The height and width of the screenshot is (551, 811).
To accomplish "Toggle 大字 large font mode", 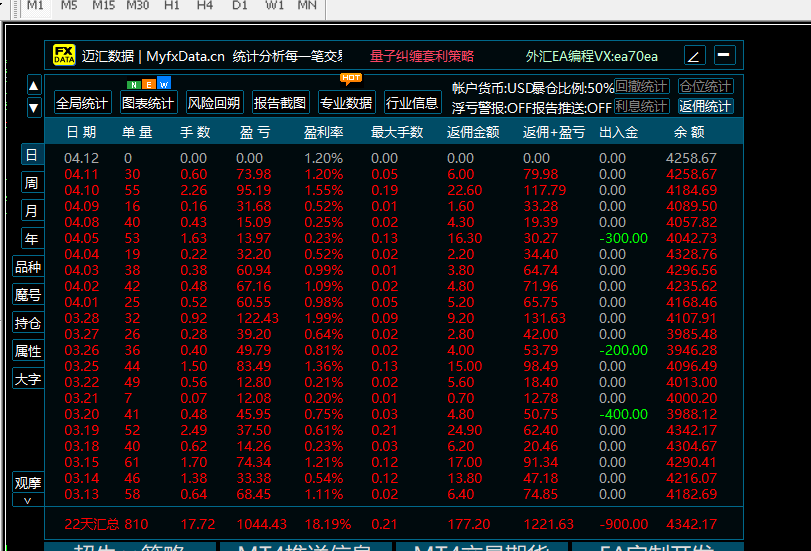I will 28,379.
